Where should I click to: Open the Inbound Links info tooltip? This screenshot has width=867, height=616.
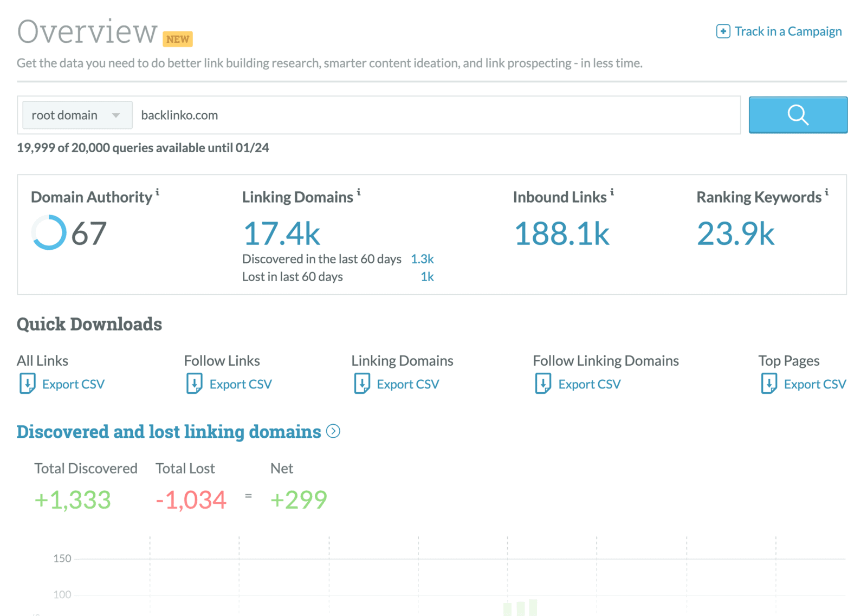click(x=612, y=192)
